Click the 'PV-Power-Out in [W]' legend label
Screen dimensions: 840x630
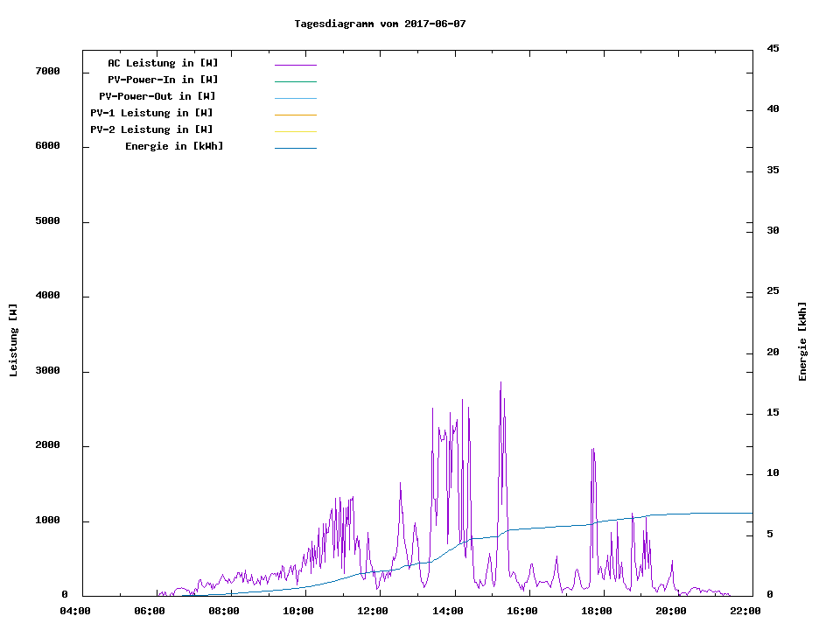pos(157,96)
